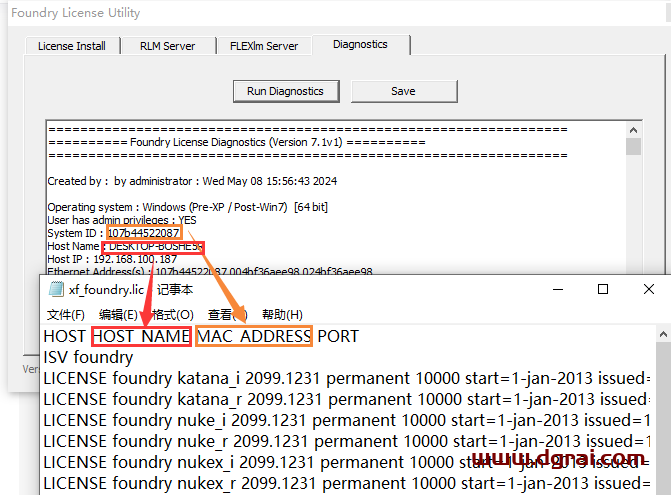Minimize the Notepad window
The height and width of the screenshot is (495, 671).
[558, 290]
